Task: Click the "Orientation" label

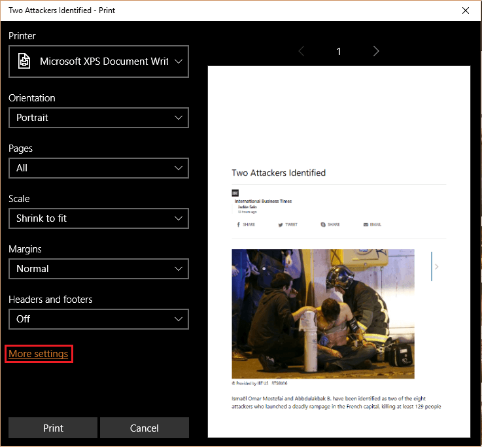Action: tap(32, 98)
